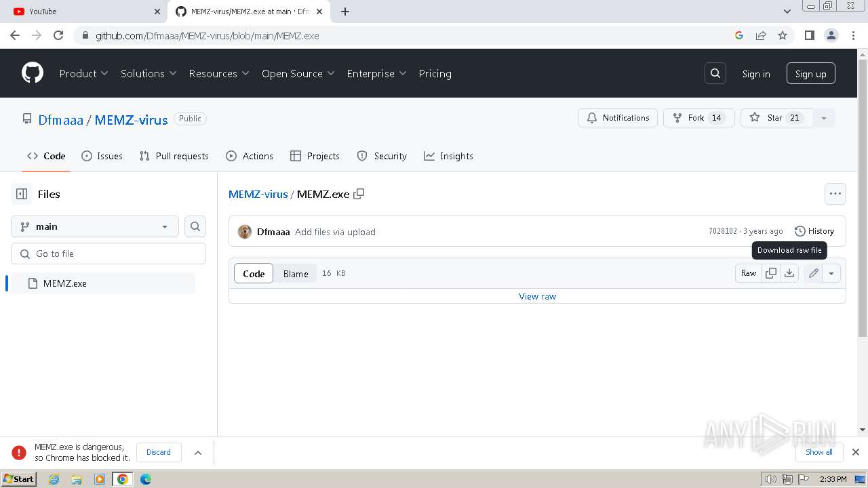This screenshot has height=488, width=868.
Task: Expand Solutions menu
Action: point(149,73)
